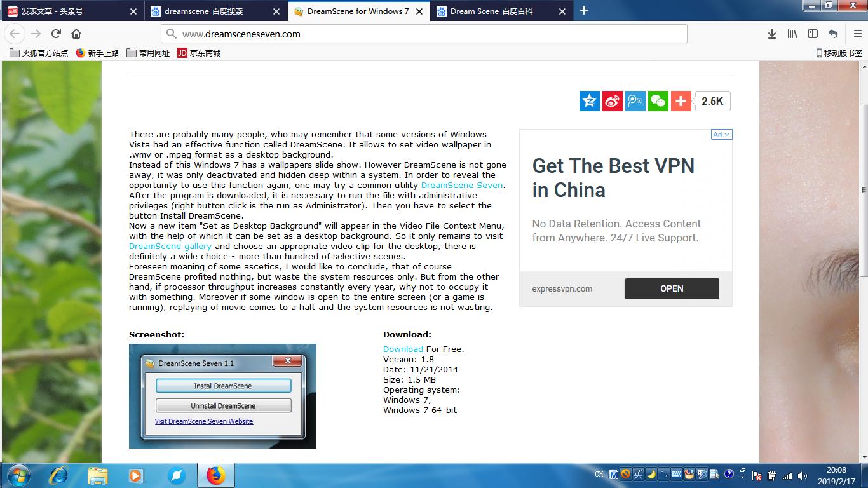Image resolution: width=868 pixels, height=488 pixels.
Task: Toggle the Firefox sidebar
Action: [813, 34]
